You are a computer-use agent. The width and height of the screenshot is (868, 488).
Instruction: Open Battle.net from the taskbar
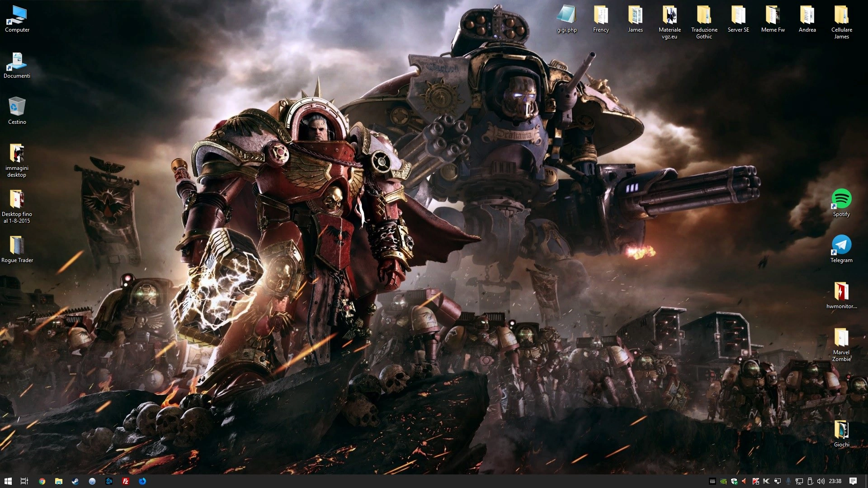click(x=109, y=481)
